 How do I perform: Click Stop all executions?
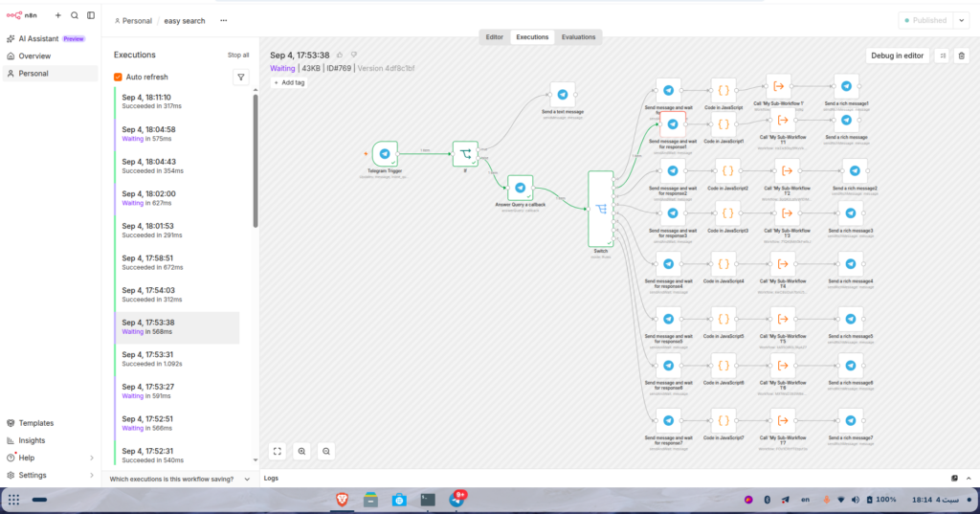(238, 56)
